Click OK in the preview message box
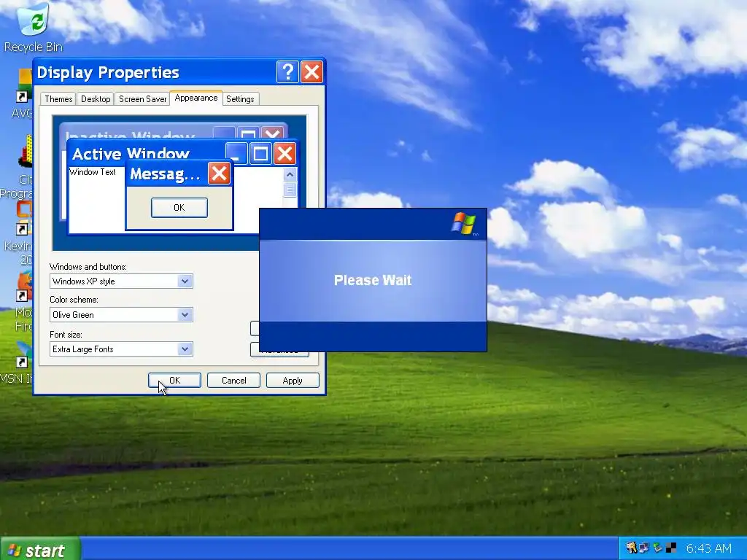This screenshot has height=560, width=747. [x=179, y=208]
